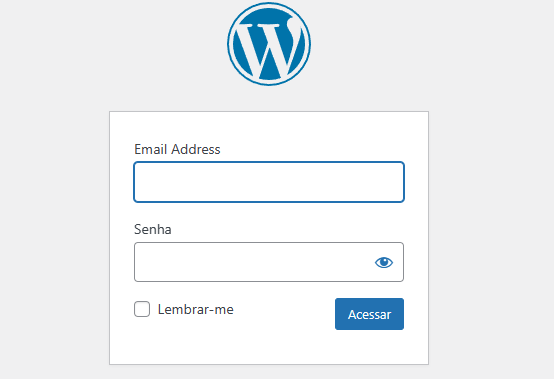Open WordPress.org via the W logo
This screenshot has width=554, height=379.
click(269, 44)
